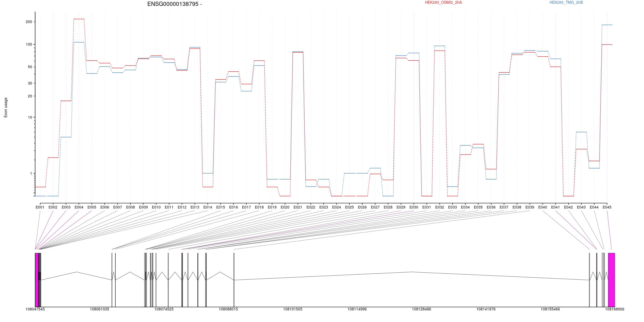
Task: Click the exon label E001
Action: click(40, 207)
